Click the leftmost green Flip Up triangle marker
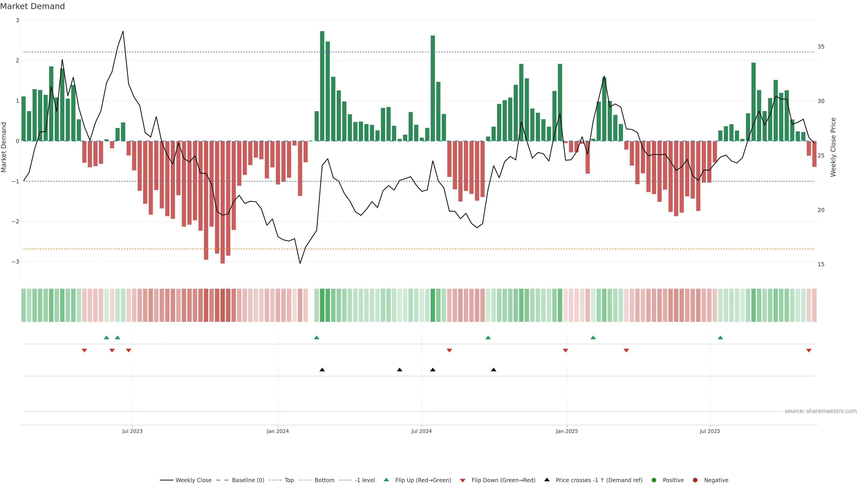This screenshot has height=488, width=868. (106, 338)
